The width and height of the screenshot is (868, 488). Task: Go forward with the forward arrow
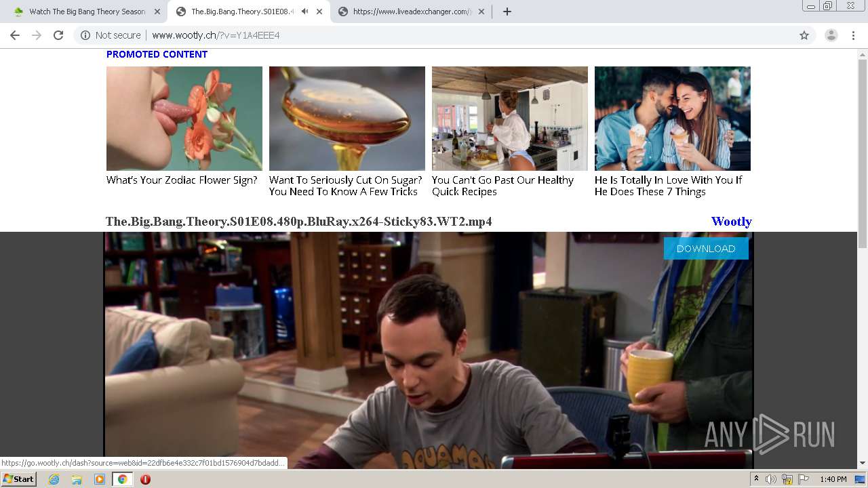[37, 35]
